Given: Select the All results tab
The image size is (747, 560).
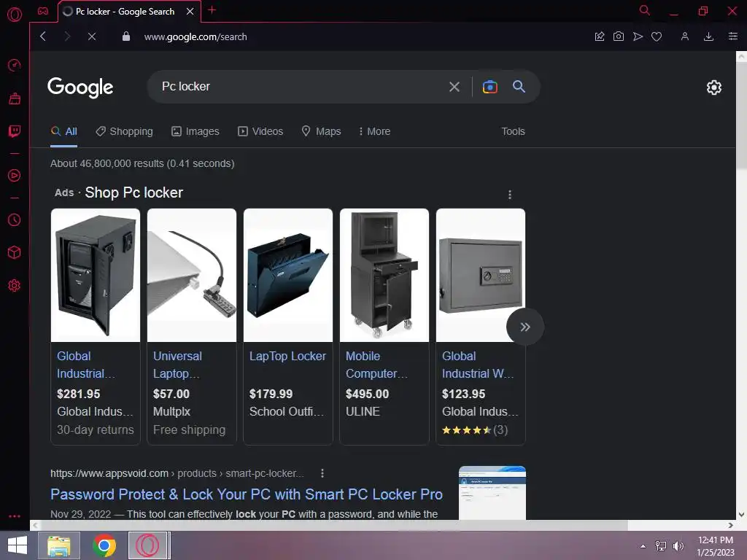Looking at the screenshot, I should 64,131.
